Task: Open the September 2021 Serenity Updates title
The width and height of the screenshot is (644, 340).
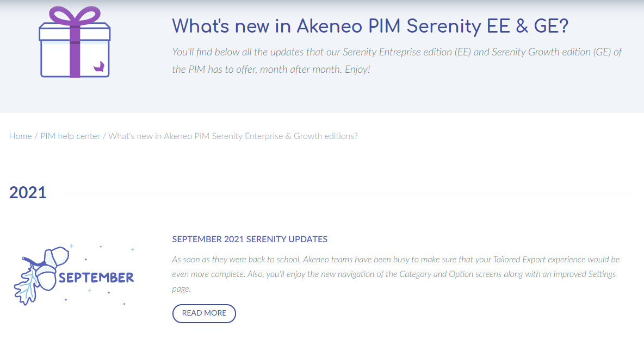Action: (x=250, y=239)
